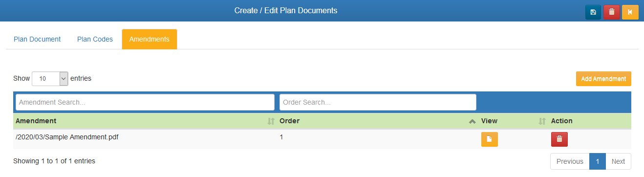644x177 pixels.
Task: Sort by Amendment column sort arrows
Action: [x=271, y=121]
